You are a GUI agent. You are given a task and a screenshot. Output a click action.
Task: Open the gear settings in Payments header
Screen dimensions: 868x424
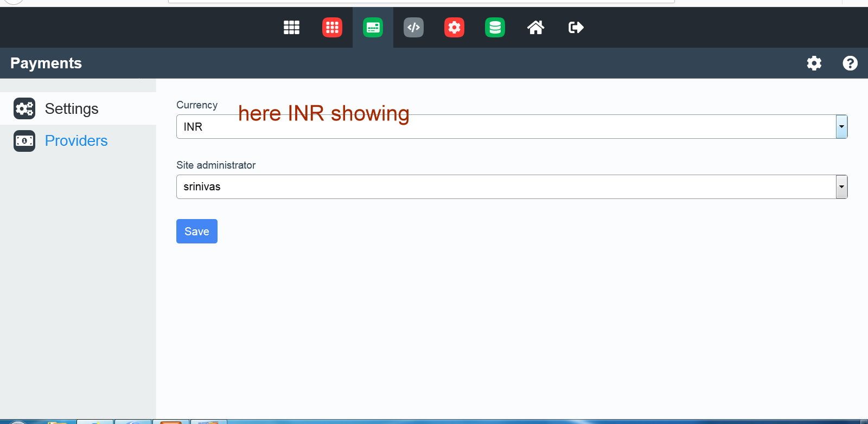click(814, 63)
